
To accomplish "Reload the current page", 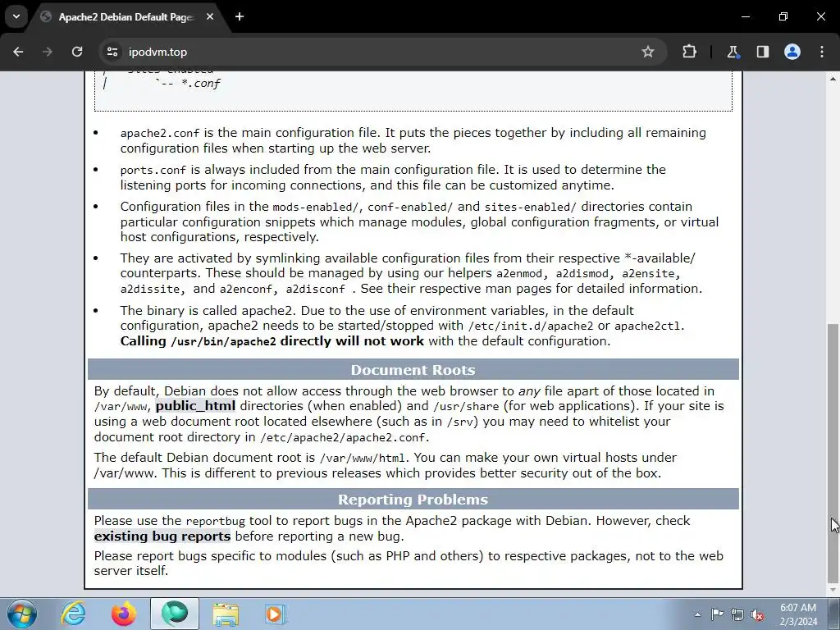I will pos(77,52).
